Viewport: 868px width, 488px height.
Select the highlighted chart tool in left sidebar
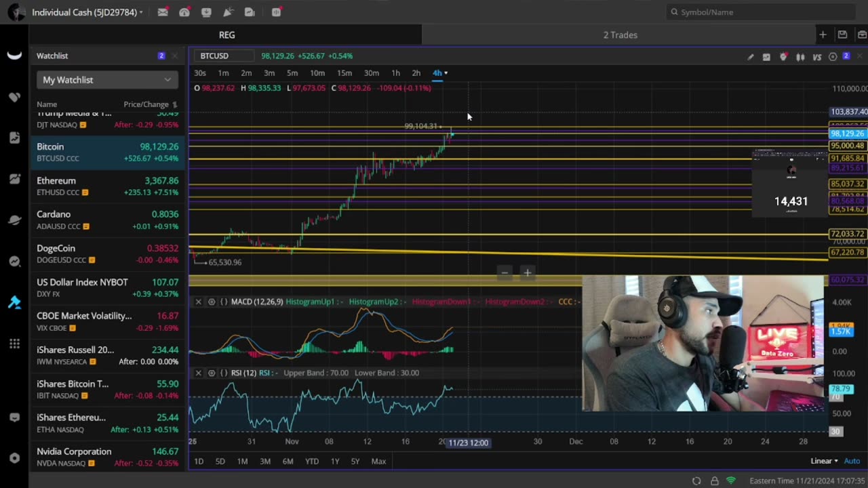coord(14,302)
